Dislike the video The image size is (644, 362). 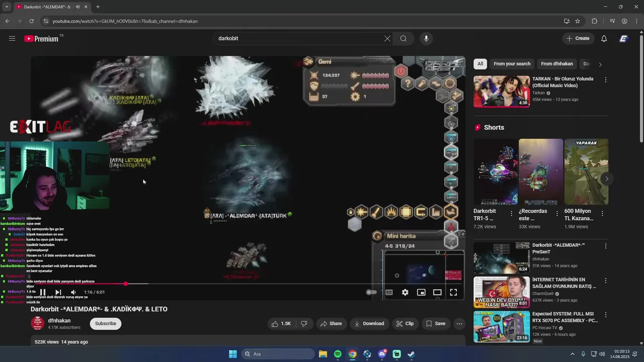pos(304,324)
